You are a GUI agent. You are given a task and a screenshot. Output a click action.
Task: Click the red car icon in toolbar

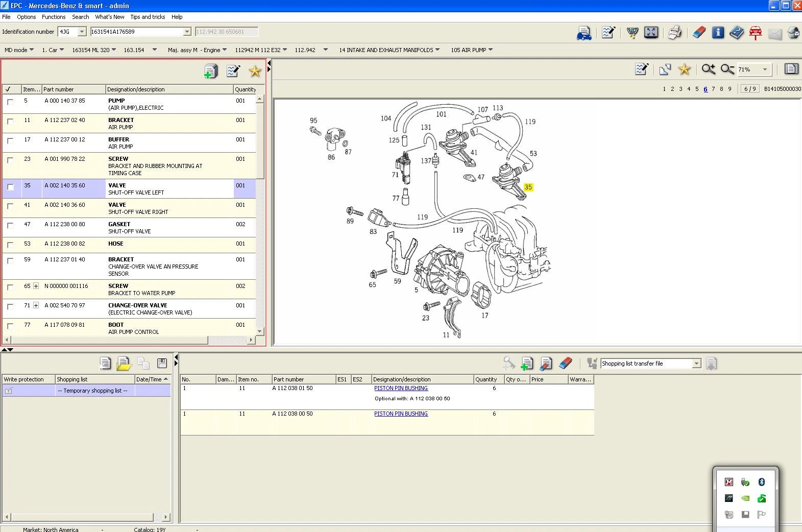coord(755,33)
